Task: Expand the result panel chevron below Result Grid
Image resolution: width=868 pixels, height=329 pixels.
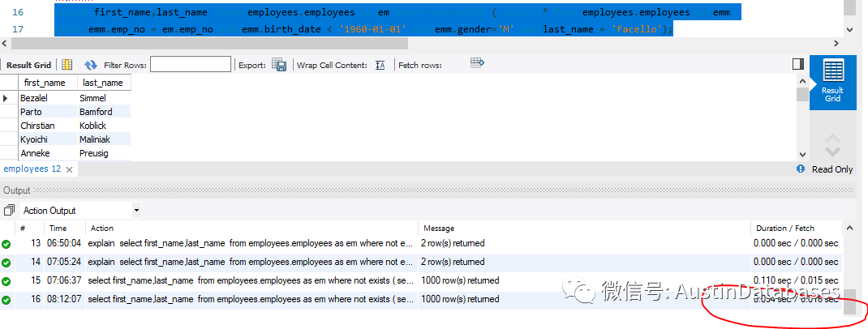Action: point(832,146)
